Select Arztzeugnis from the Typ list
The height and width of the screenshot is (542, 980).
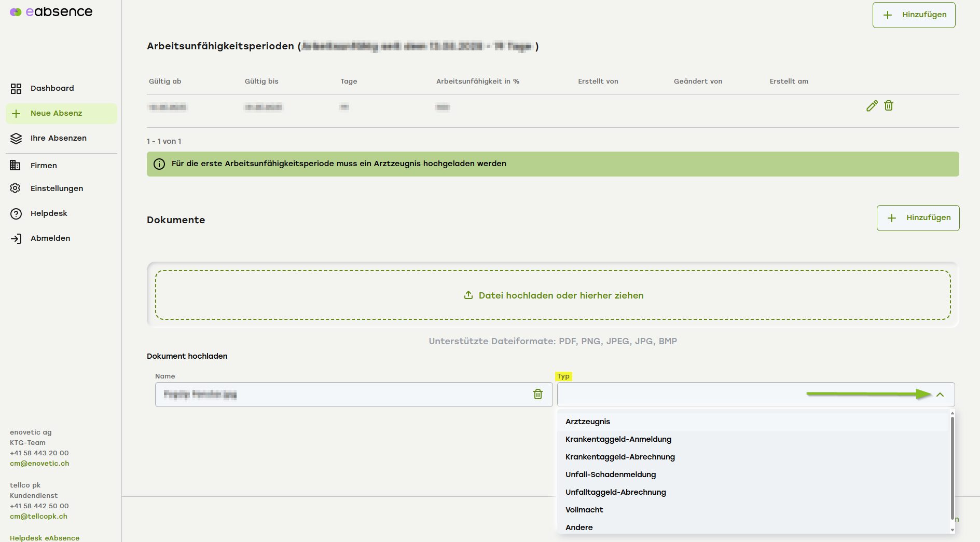click(x=588, y=422)
